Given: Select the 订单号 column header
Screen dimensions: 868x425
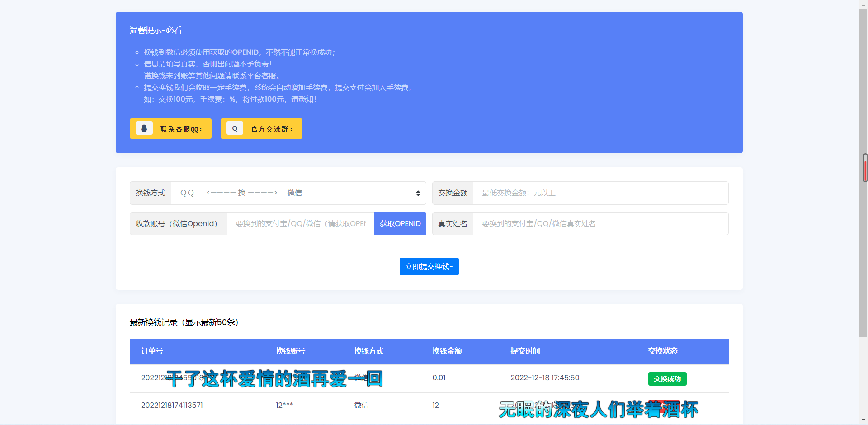Looking at the screenshot, I should (152, 351).
